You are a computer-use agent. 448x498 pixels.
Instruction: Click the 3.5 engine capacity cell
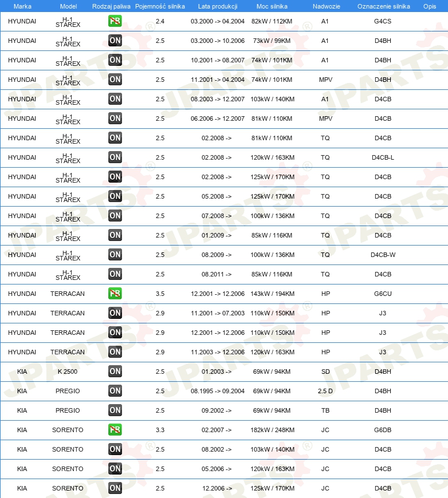tap(160, 294)
